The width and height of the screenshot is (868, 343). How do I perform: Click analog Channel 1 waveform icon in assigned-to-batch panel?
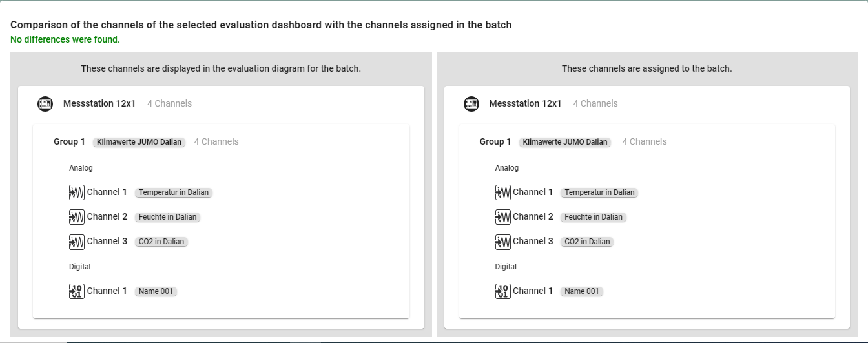coord(502,192)
